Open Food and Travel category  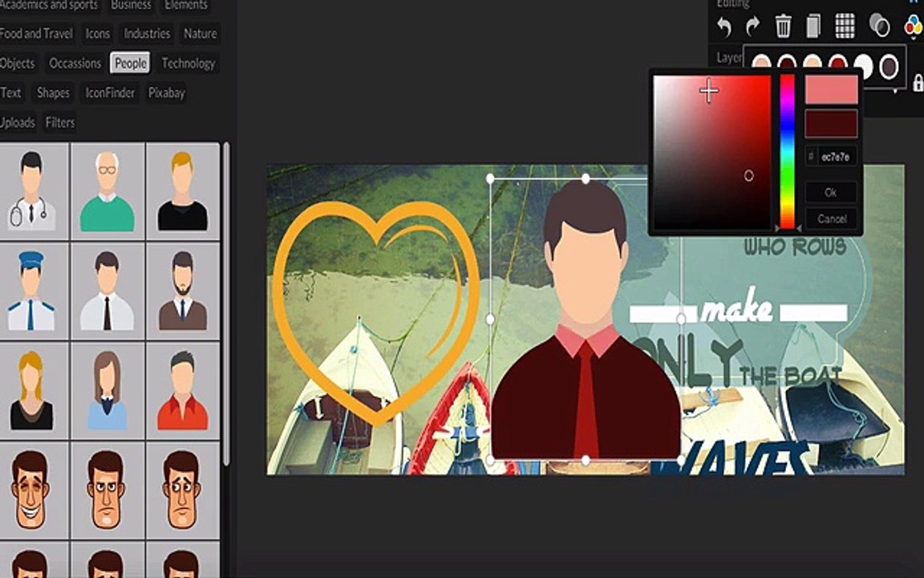point(37,34)
